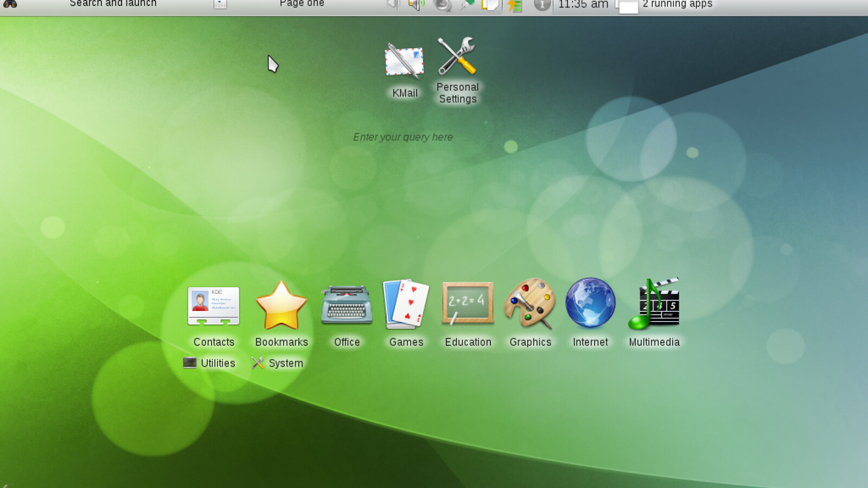
Task: Click the 'Enter your query here' search field
Action: pyautogui.click(x=403, y=137)
